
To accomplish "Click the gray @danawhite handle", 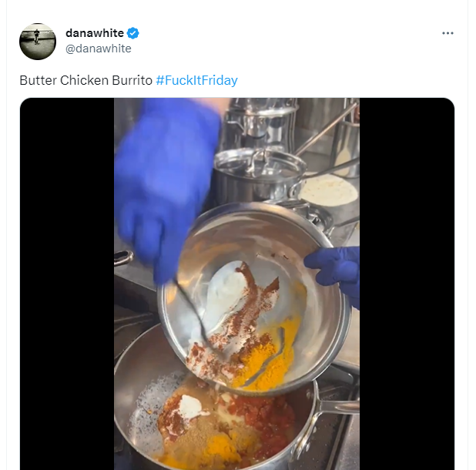I will 99,49.
